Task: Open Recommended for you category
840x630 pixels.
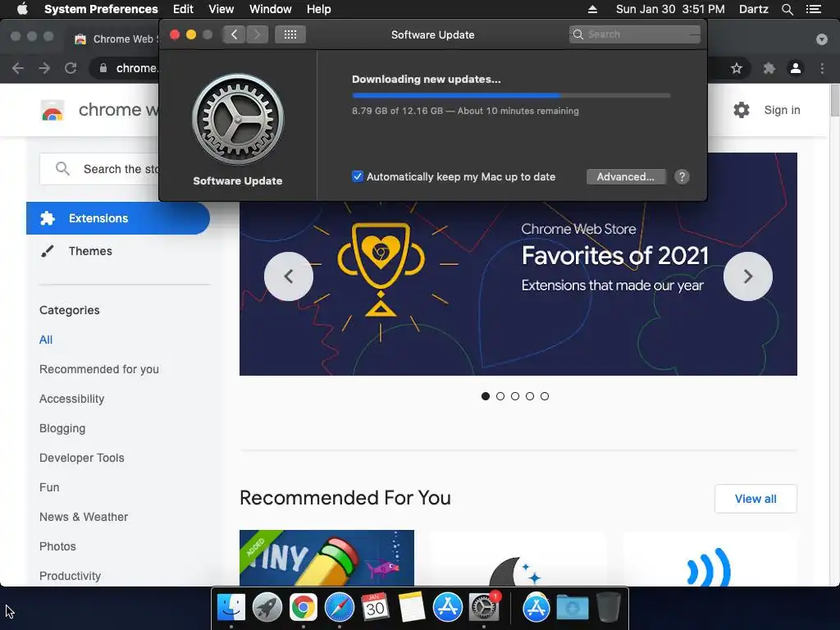Action: (x=99, y=369)
